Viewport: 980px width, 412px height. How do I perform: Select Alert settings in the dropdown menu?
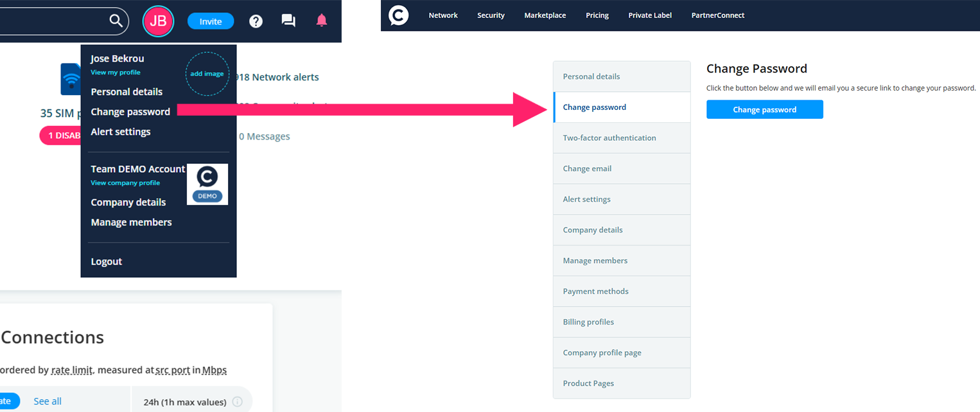(x=121, y=132)
